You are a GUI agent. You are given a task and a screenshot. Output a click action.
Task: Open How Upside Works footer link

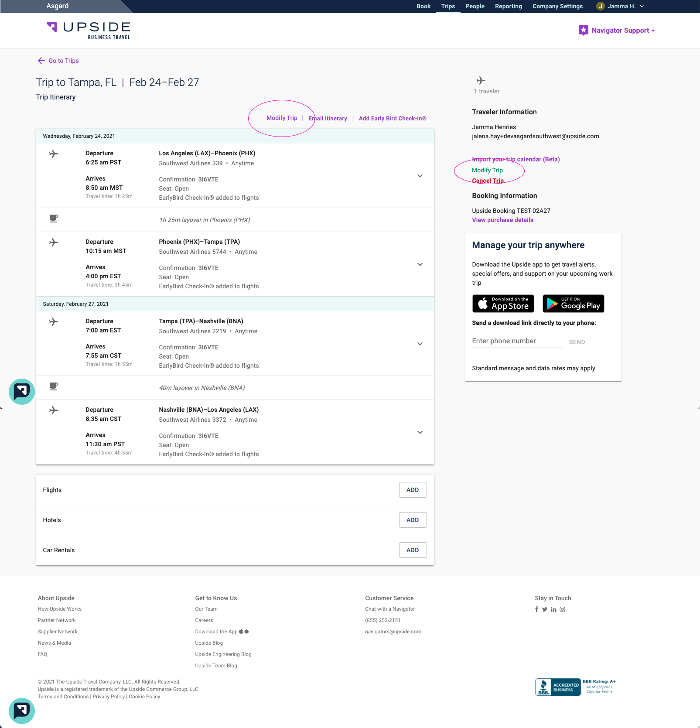point(59,609)
